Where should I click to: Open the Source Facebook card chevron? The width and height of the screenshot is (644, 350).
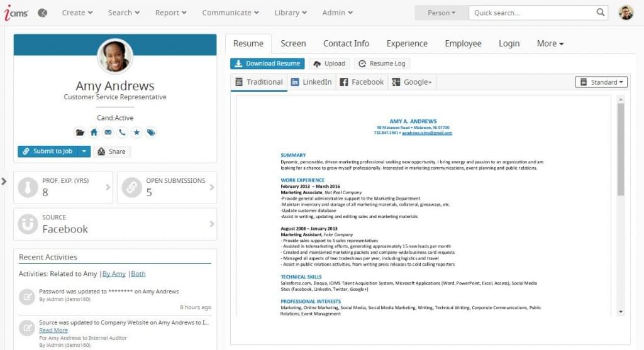[x=212, y=224]
